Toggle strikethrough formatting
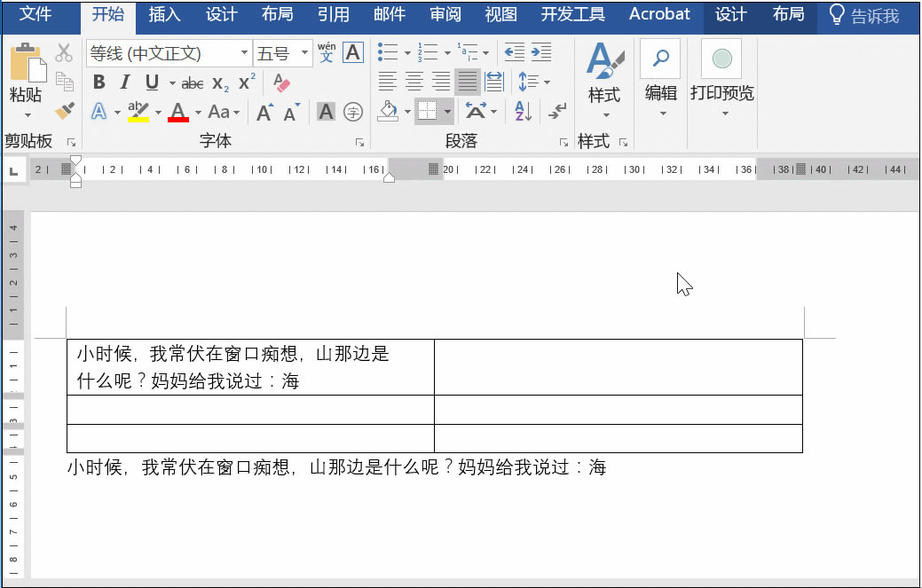Viewport: 922px width, 588px height. tap(192, 83)
